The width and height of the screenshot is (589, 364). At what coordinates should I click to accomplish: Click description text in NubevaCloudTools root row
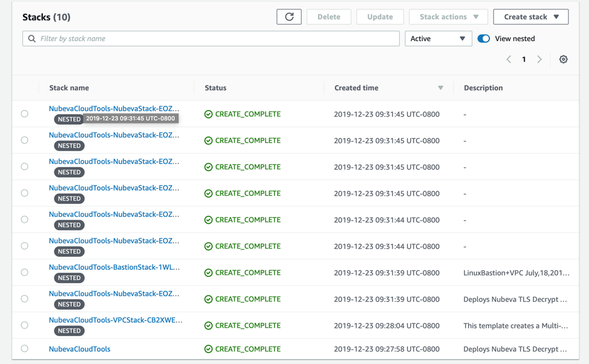click(515, 349)
